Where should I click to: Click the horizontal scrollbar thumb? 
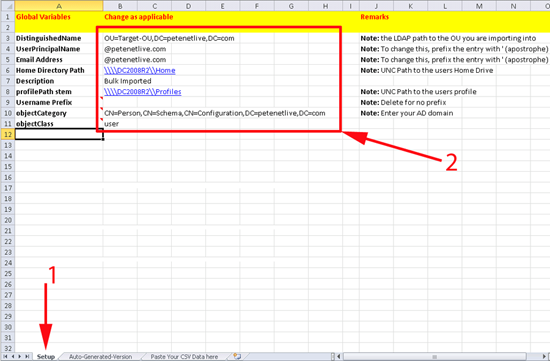click(x=434, y=356)
